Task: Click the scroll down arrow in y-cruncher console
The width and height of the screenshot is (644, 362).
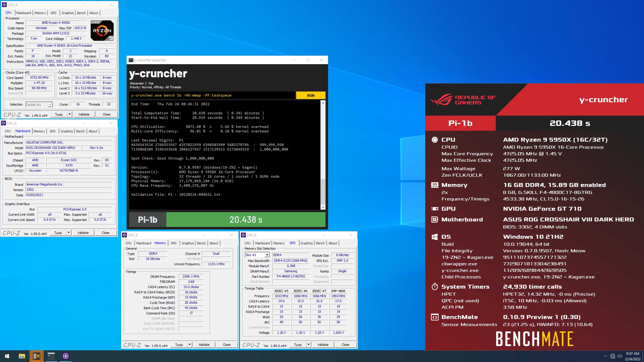Action: [323, 207]
